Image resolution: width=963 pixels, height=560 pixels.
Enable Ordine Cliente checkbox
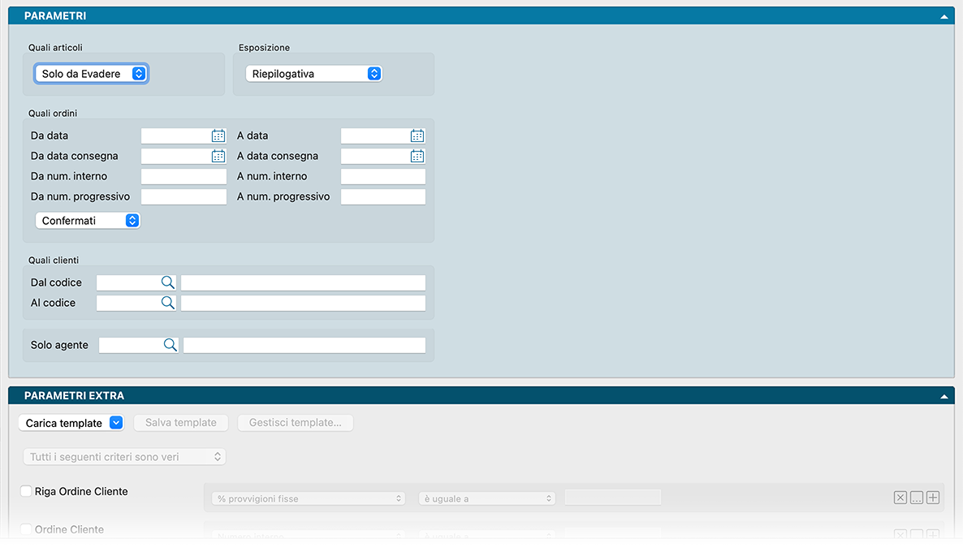26,529
